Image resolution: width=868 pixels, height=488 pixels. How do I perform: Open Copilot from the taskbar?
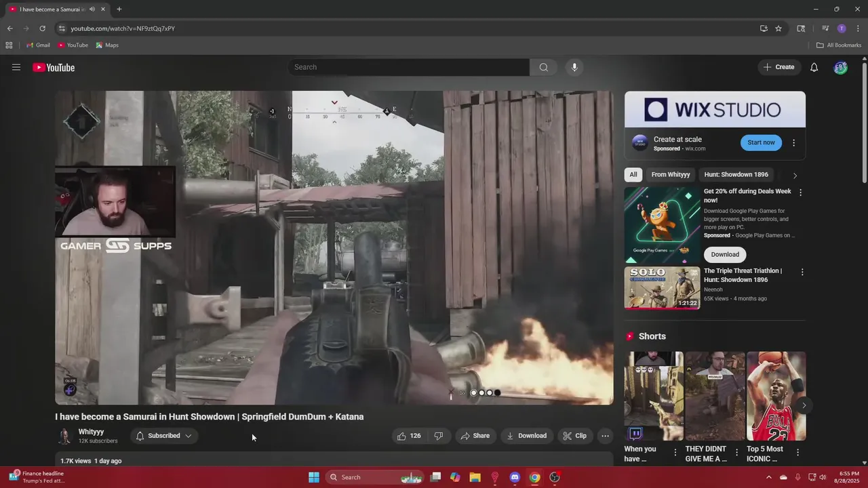[x=455, y=477]
